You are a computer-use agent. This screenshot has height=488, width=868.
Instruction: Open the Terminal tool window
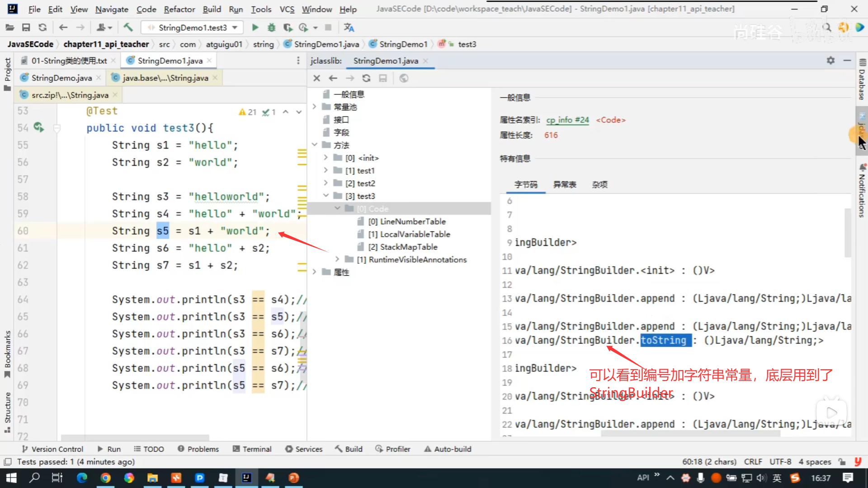click(x=252, y=449)
